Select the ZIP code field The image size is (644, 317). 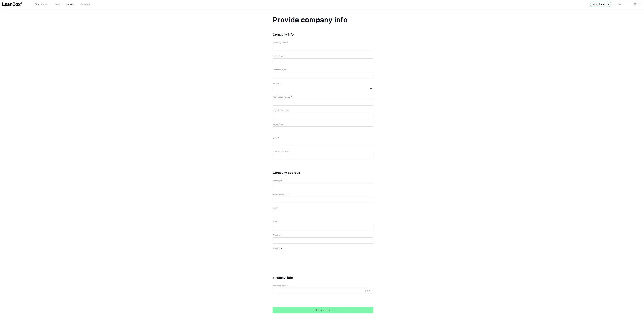point(323,254)
